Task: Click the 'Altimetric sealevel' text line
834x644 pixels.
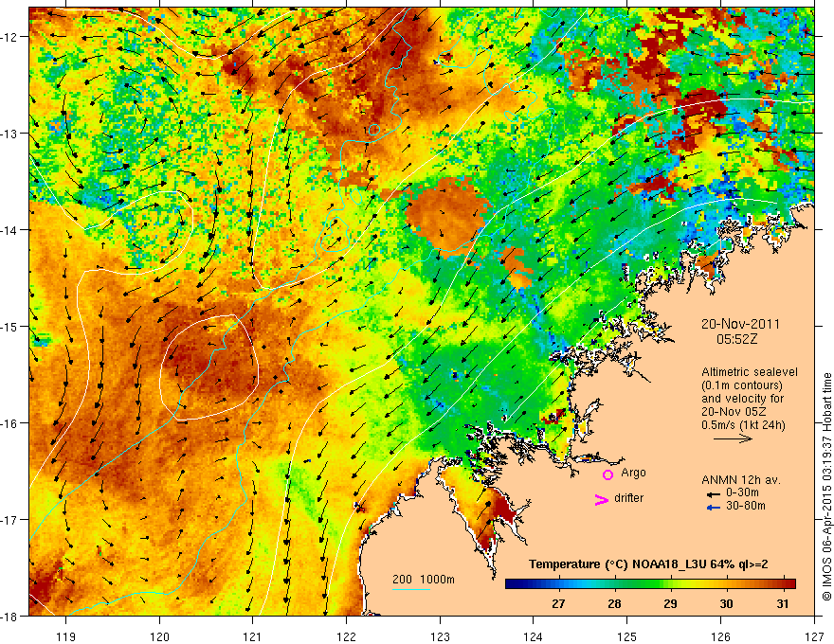Action: point(749,372)
